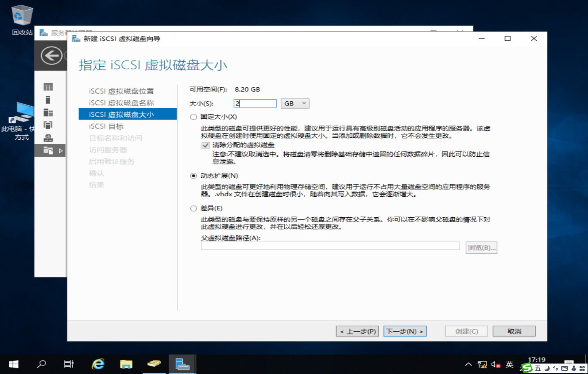Click the 确认 wizard step
Viewport: 588px width, 374px height.
tap(97, 173)
